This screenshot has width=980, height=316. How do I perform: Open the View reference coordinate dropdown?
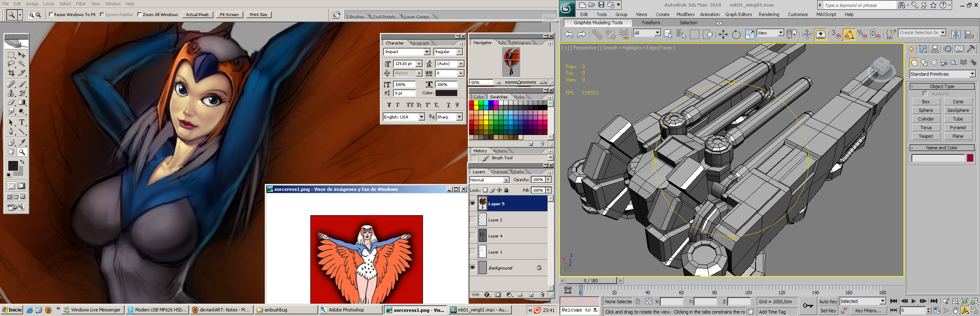point(770,33)
